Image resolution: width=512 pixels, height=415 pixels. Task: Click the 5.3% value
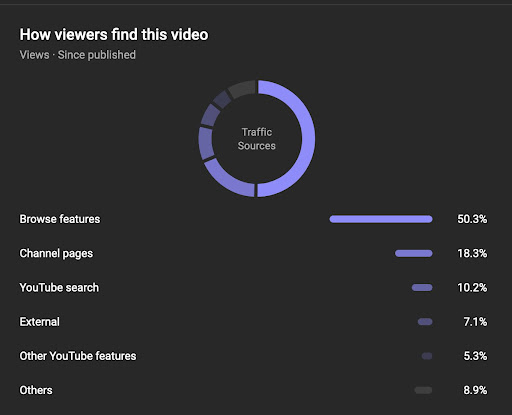click(x=475, y=356)
